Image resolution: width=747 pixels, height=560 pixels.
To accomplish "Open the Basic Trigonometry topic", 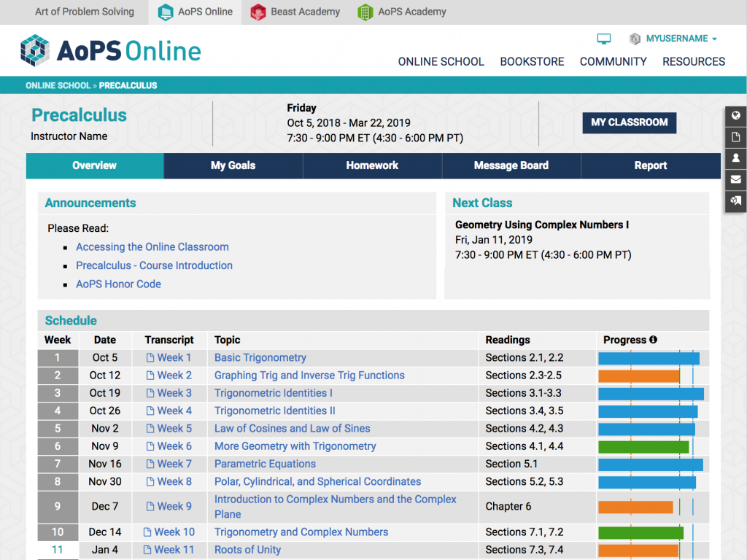I will click(x=260, y=357).
